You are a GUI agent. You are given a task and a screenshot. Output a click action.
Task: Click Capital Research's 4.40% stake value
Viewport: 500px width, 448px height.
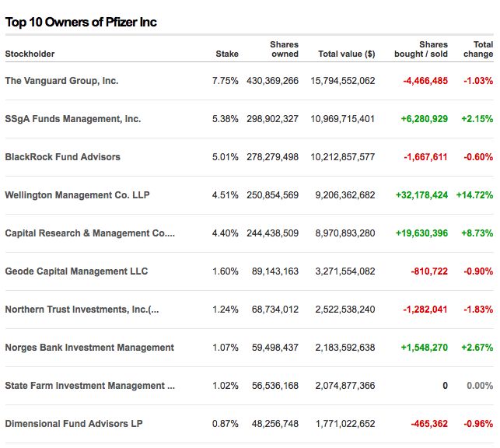(226, 233)
